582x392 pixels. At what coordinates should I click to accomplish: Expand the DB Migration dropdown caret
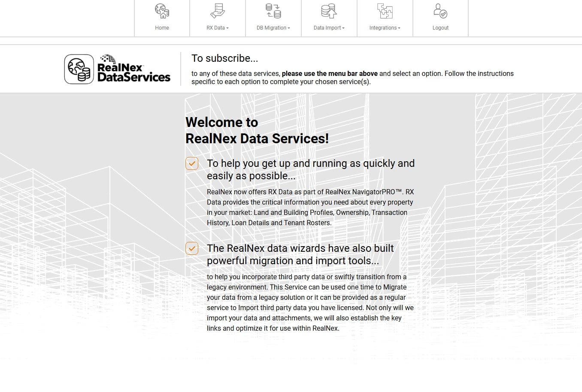click(289, 28)
